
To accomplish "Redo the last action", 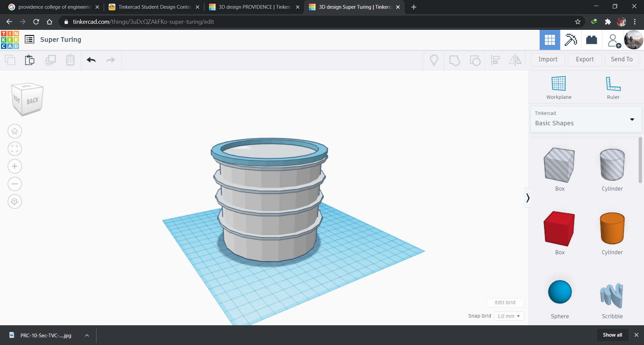I will pyautogui.click(x=111, y=60).
